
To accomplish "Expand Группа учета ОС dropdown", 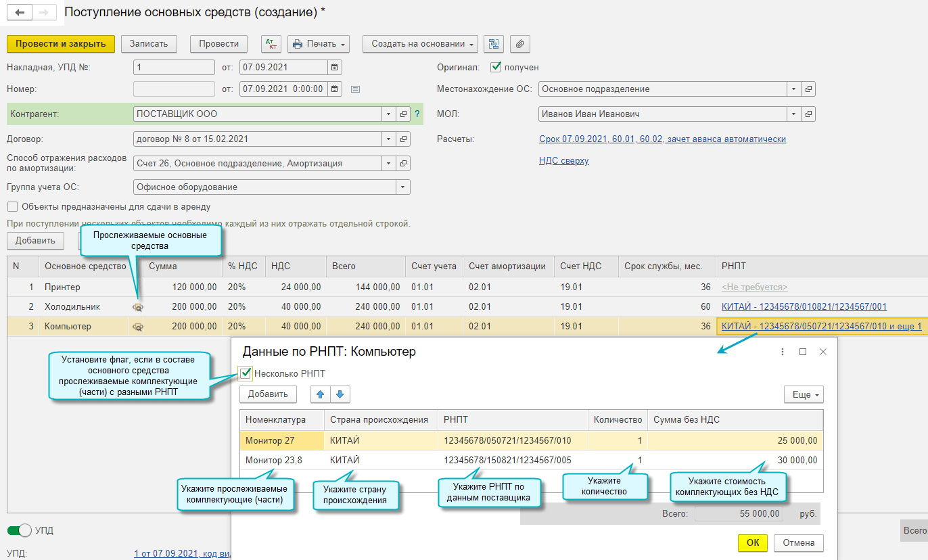I will [x=403, y=187].
